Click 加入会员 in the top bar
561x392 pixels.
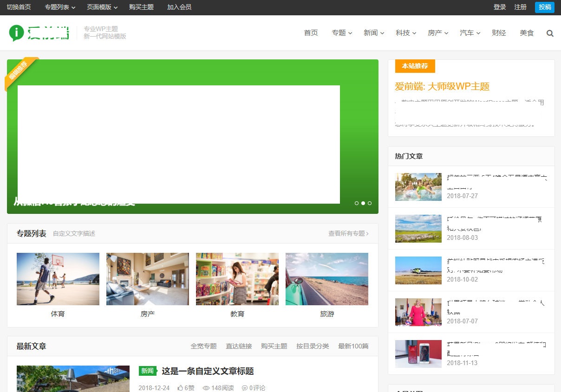[x=179, y=7]
